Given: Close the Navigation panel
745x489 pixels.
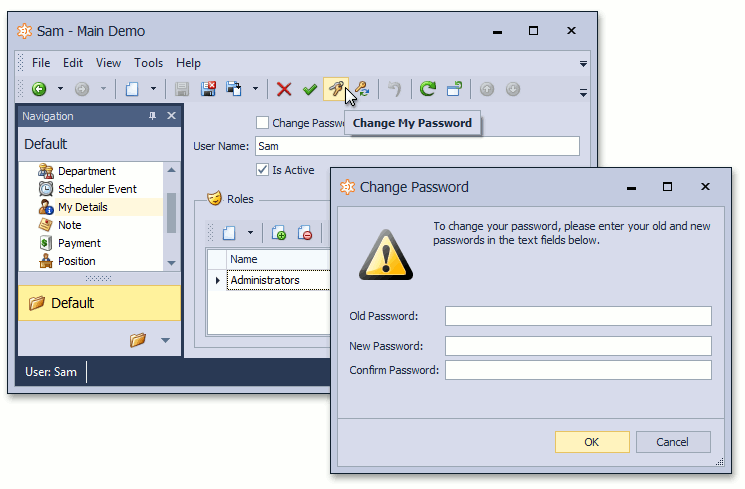Looking at the screenshot, I should coord(172,115).
